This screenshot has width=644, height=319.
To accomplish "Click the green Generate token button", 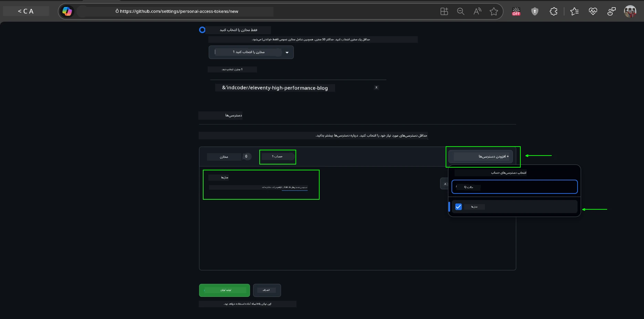I will (x=225, y=290).
